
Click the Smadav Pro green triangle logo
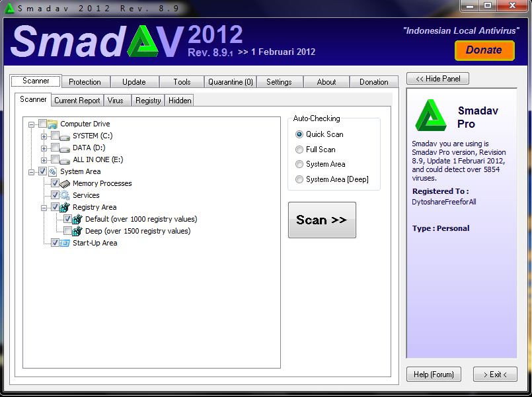pyautogui.click(x=431, y=114)
